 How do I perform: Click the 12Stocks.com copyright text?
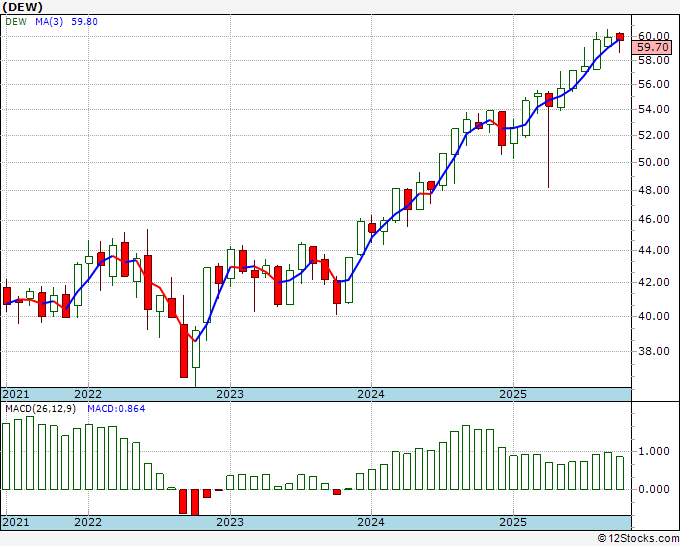point(638,538)
